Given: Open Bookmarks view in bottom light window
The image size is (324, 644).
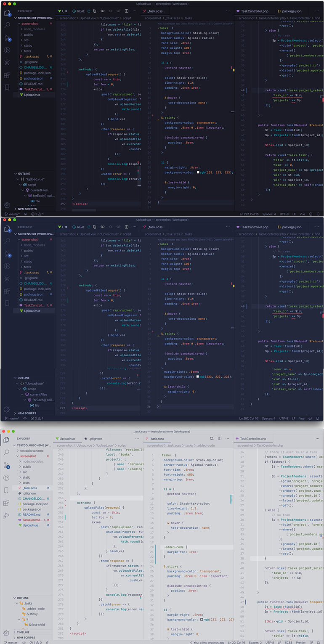Looking at the screenshot, I should click(6, 490).
